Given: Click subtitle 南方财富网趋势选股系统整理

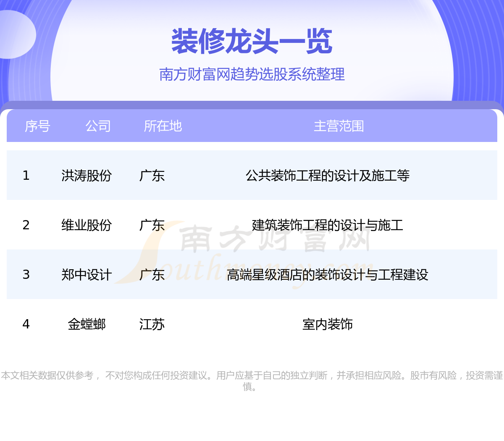Looking at the screenshot, I should pyautogui.click(x=252, y=74).
